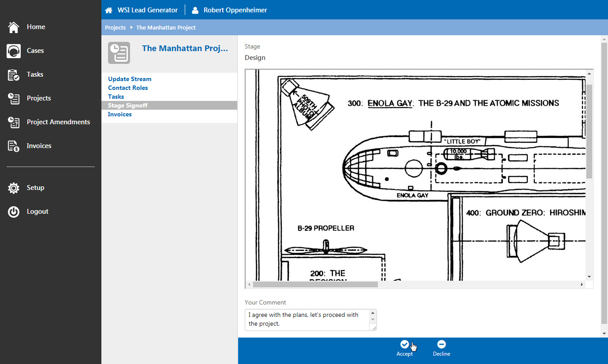Click the page scrollbar down arrow

tap(604, 334)
